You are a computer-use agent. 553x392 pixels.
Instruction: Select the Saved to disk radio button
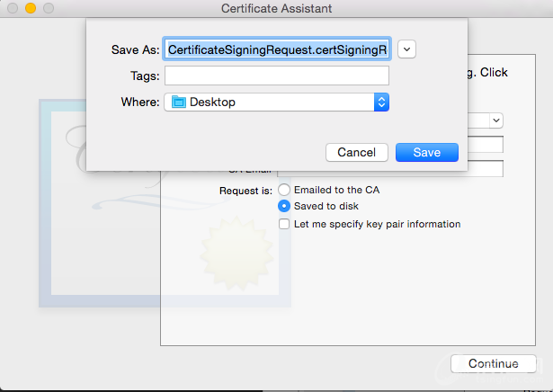(284, 206)
